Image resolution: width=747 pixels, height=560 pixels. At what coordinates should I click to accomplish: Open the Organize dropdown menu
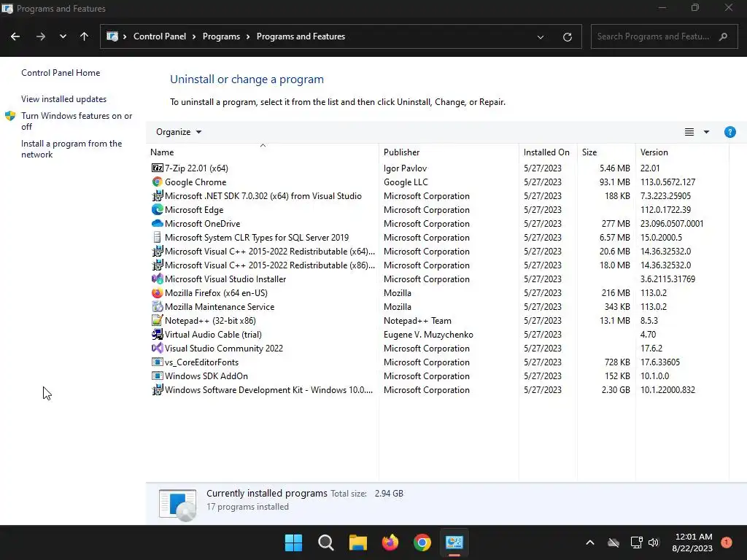point(179,132)
